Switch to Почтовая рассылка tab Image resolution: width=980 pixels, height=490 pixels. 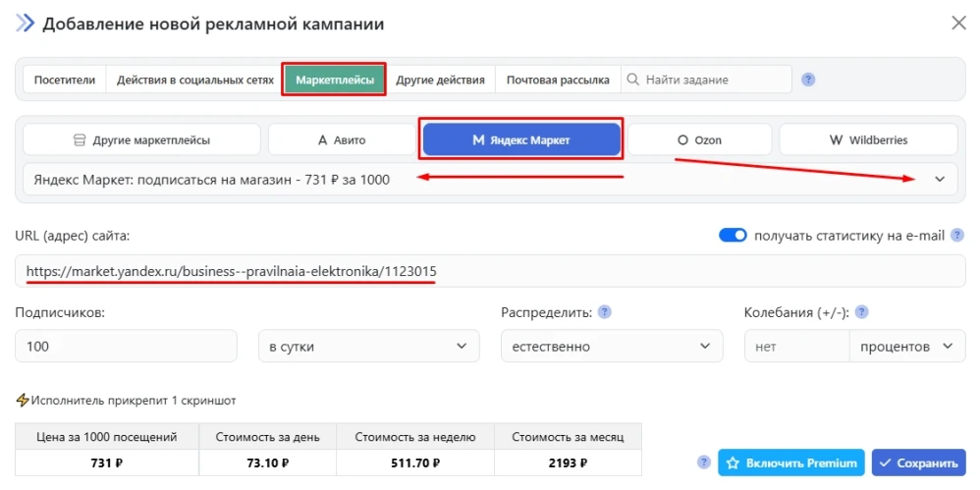[558, 80]
